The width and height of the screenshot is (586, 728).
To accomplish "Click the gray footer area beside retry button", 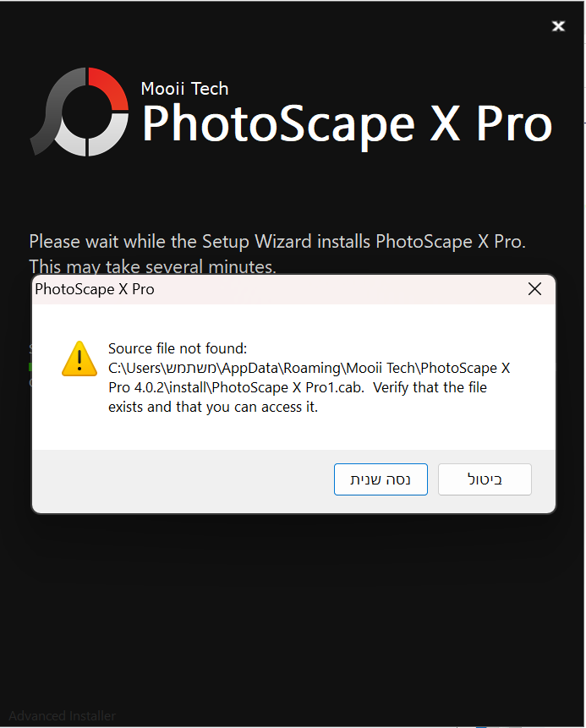I will click(183, 481).
